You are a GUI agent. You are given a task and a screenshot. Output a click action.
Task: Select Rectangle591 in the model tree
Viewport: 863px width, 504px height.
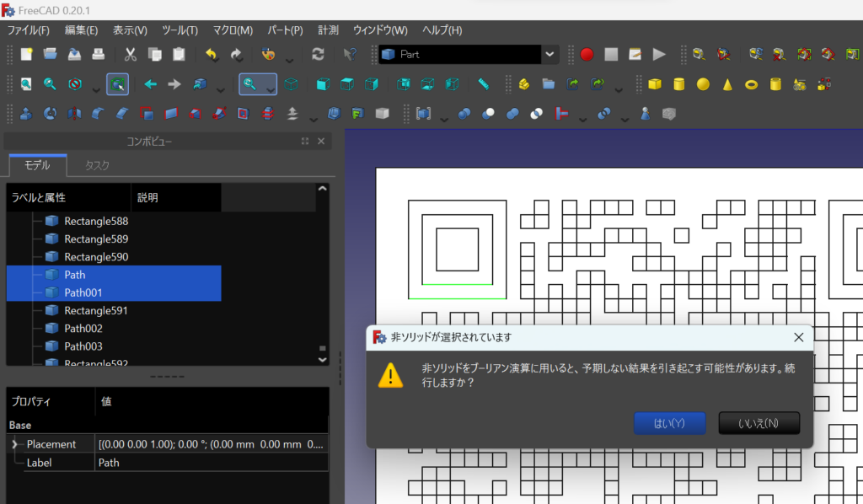(96, 310)
